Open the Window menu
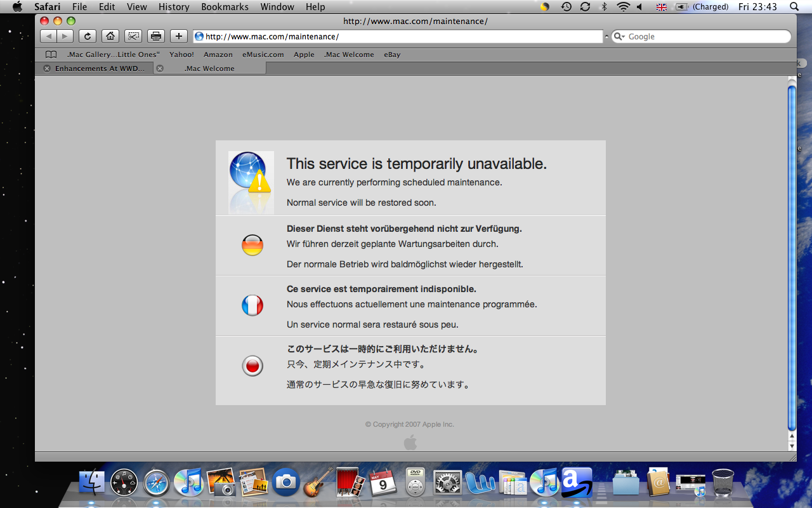 277,7
